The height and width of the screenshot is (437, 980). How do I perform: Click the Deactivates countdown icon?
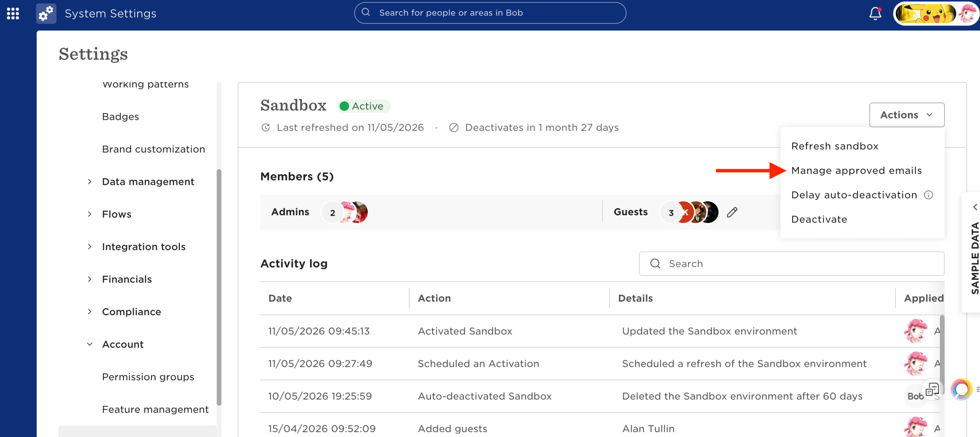click(453, 128)
